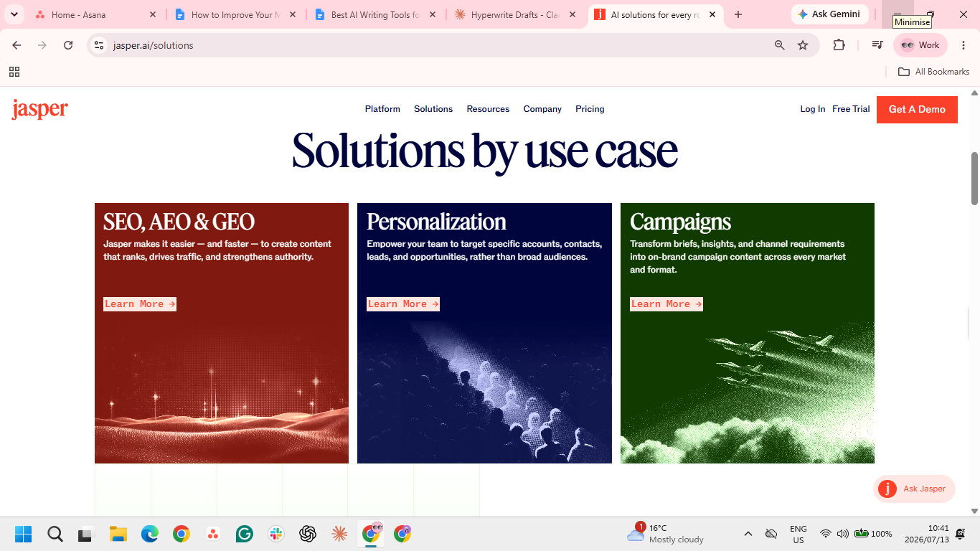980x551 pixels.
Task: Close the AI solutions Jasper tab
Action: (712, 14)
